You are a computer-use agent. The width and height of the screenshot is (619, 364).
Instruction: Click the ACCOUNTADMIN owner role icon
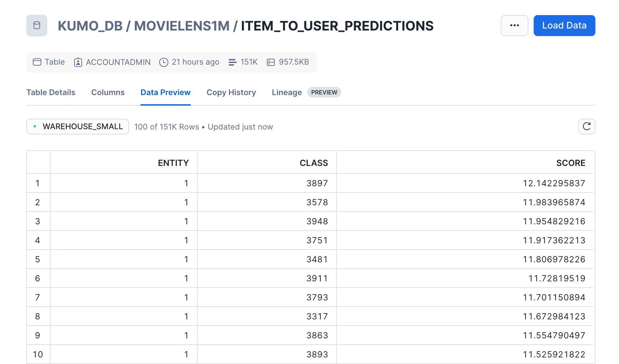click(78, 62)
